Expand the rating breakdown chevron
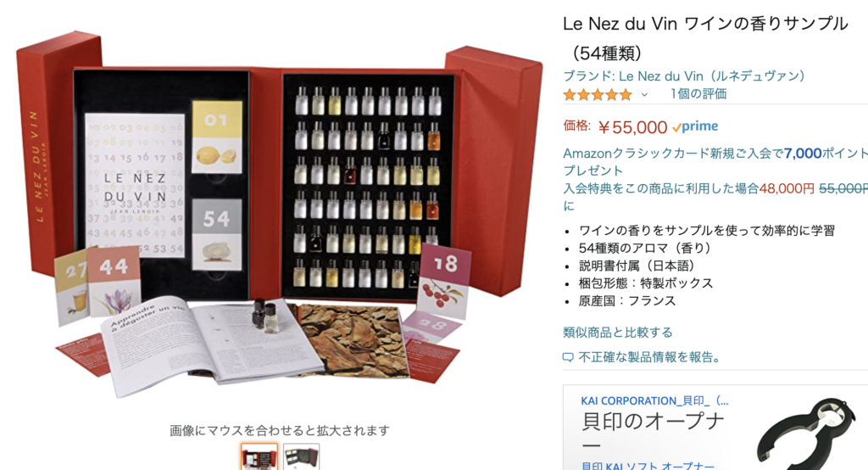 [x=644, y=95]
